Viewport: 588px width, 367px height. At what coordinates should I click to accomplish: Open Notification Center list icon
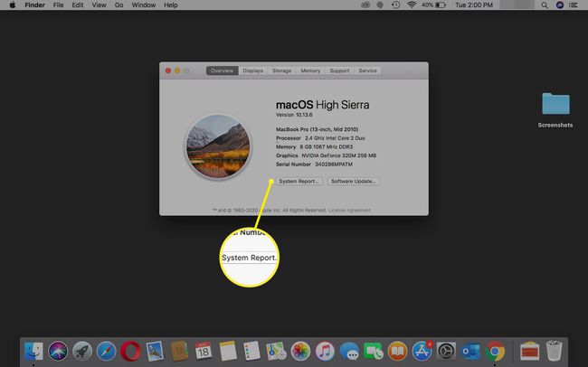click(x=574, y=5)
